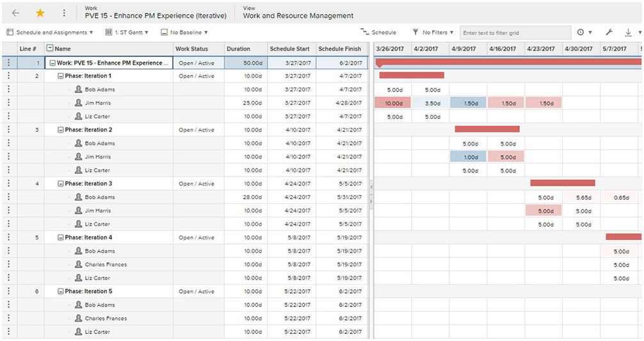Collapse the pane with the left splitter arrow
The image size is (644, 341).
tap(371, 187)
